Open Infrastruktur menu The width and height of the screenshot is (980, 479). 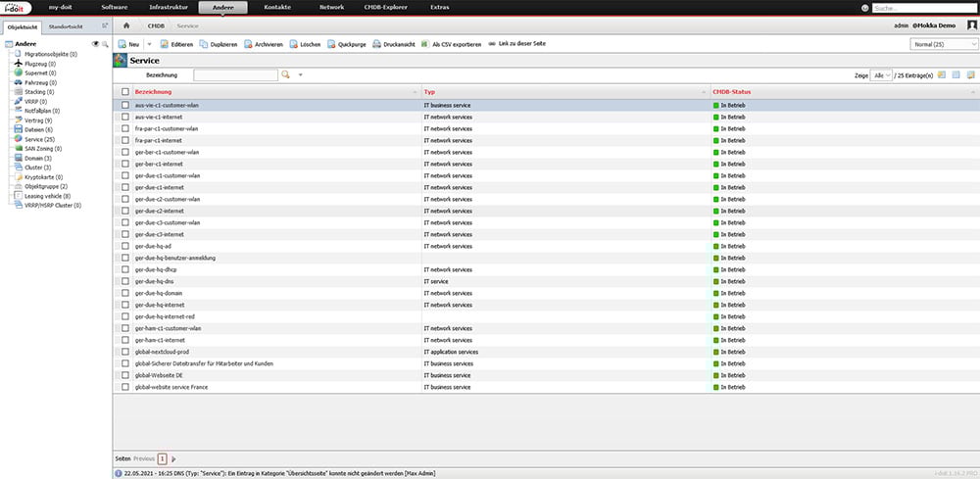169,7
